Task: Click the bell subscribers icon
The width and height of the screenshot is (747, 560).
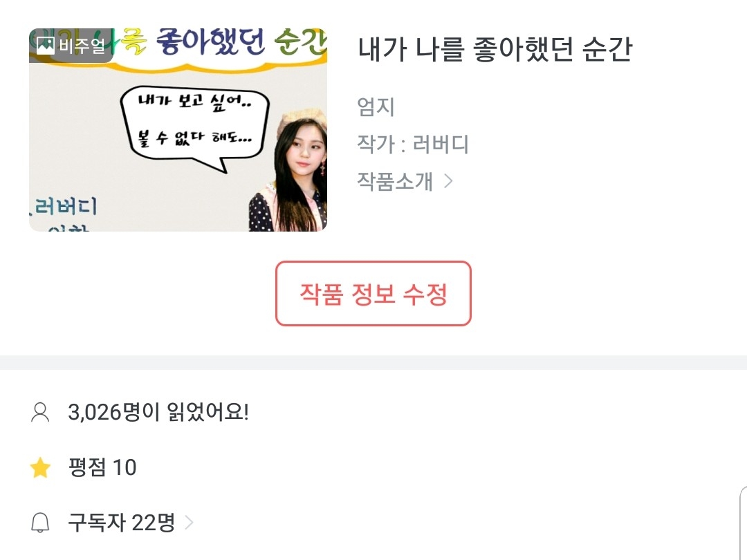Action: coord(41,523)
